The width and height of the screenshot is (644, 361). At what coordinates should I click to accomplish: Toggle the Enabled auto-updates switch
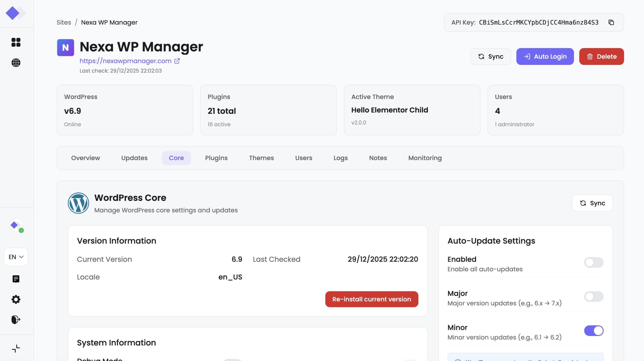point(593,262)
